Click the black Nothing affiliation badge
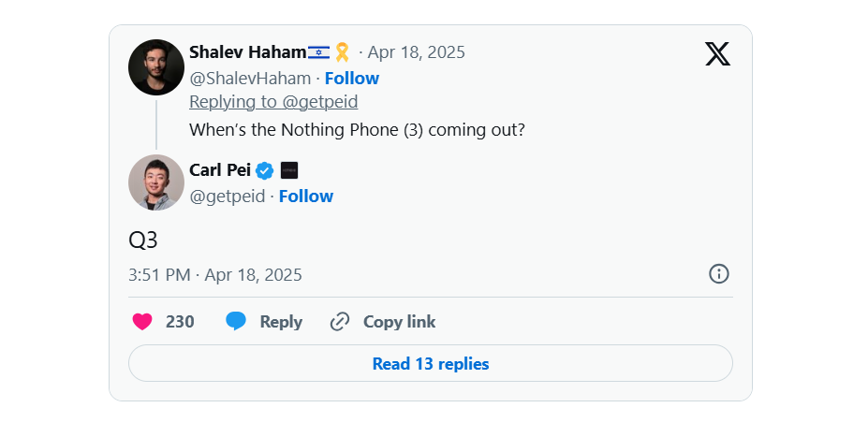 pyautogui.click(x=289, y=170)
